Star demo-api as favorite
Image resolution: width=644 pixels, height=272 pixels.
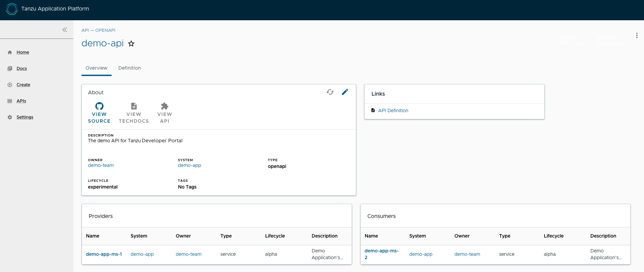[x=131, y=44]
